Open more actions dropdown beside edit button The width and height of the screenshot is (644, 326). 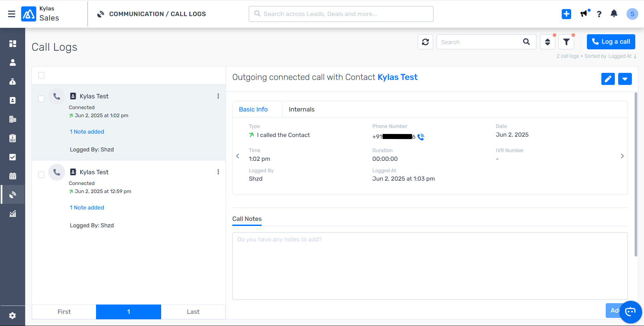(625, 79)
